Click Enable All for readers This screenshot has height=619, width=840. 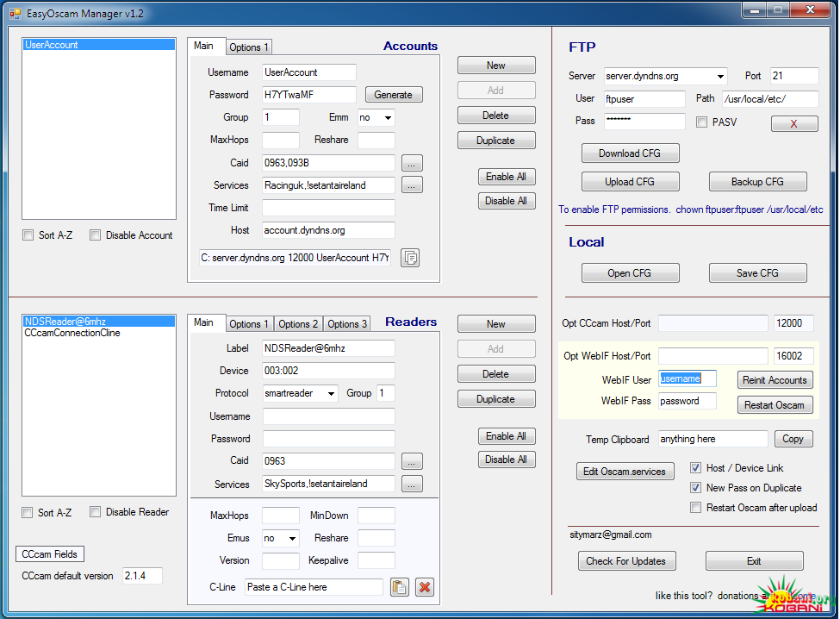pos(507,436)
